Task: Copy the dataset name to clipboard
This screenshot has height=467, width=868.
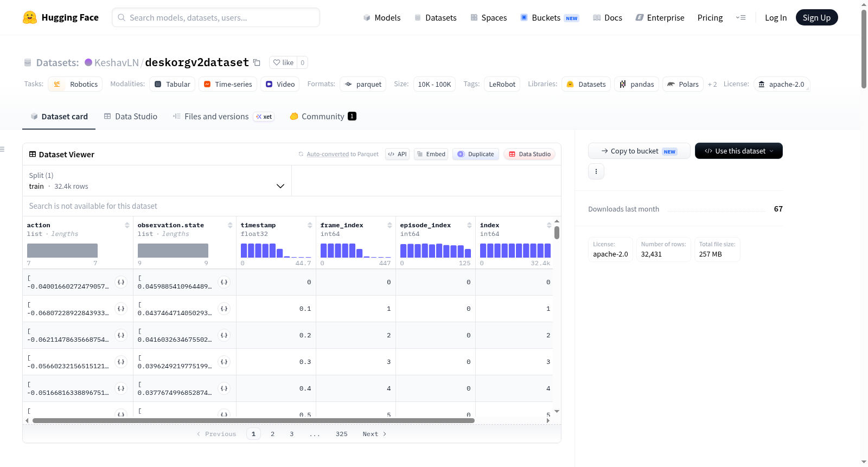Action: (x=257, y=62)
